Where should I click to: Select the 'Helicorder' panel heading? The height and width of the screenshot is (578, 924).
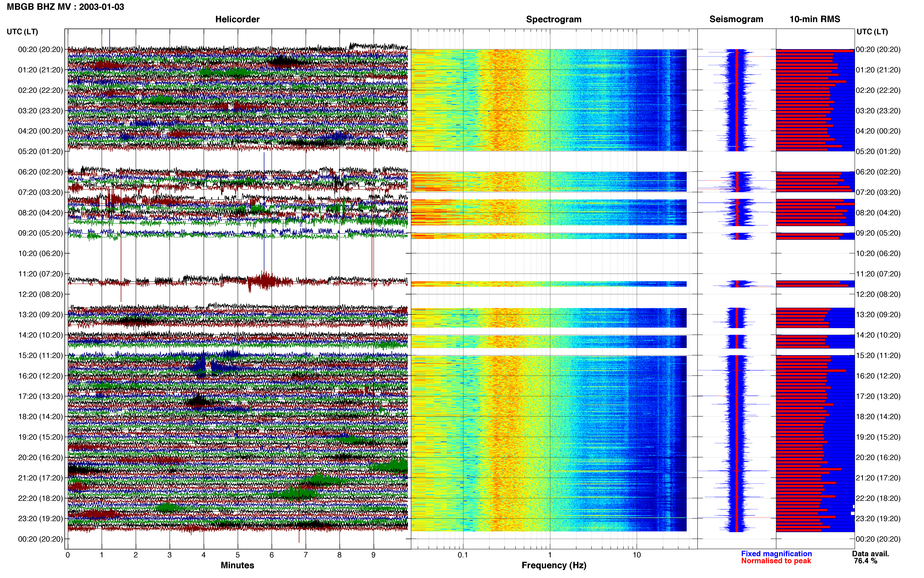click(x=237, y=19)
